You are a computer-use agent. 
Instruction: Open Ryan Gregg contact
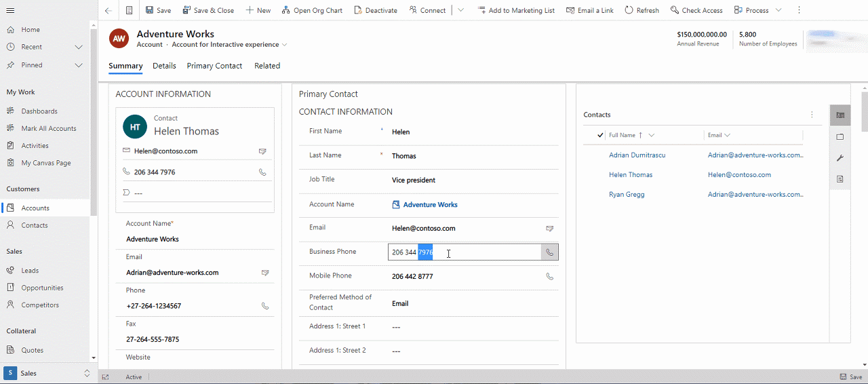tap(627, 195)
